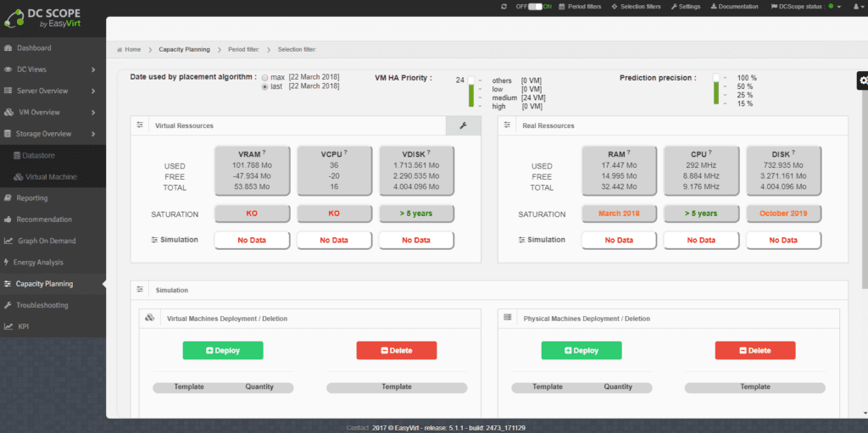Screen dimensions: 868x433
Task: Go to Dashboard in sidebar
Action: [34, 48]
